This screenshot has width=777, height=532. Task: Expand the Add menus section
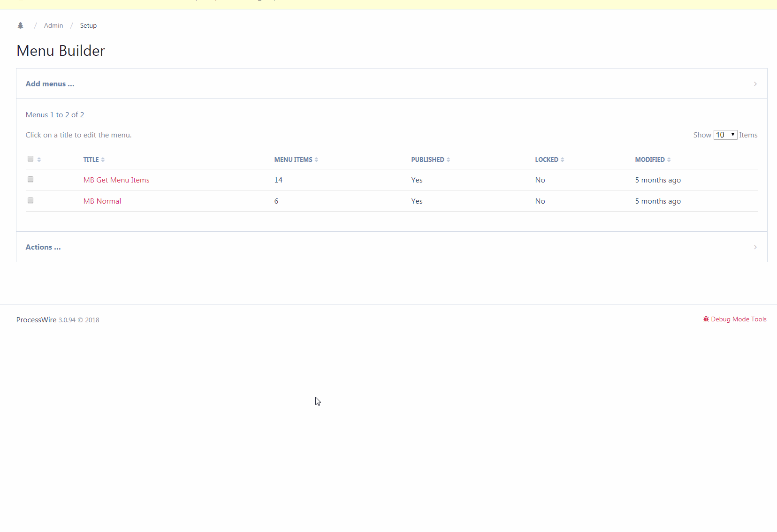click(x=50, y=84)
